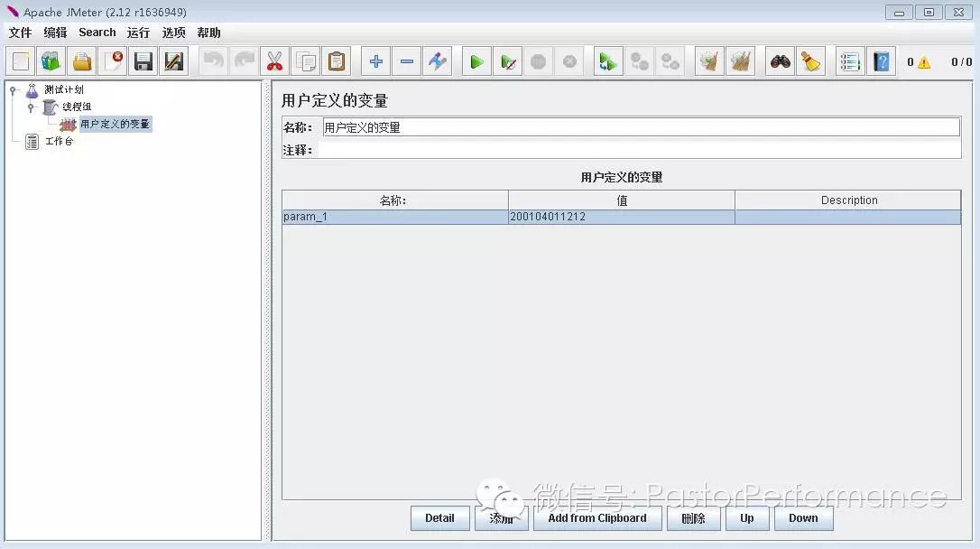
Task: Click the Copy icon
Action: (306, 61)
